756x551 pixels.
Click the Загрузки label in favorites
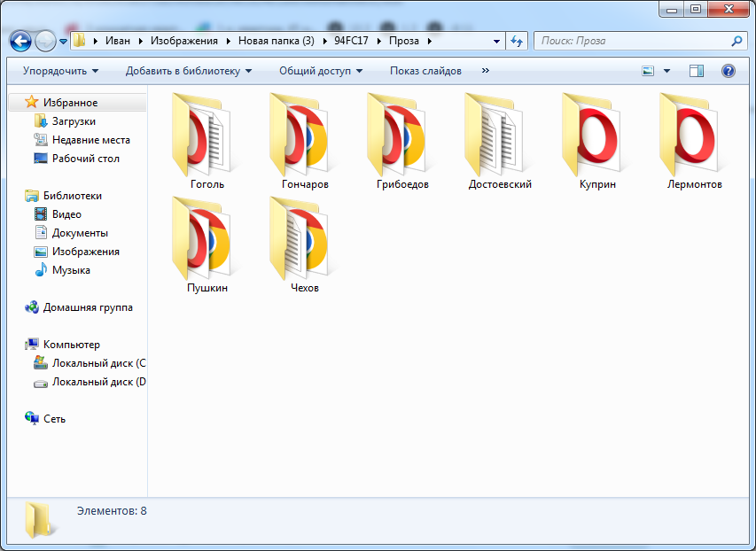(74, 121)
